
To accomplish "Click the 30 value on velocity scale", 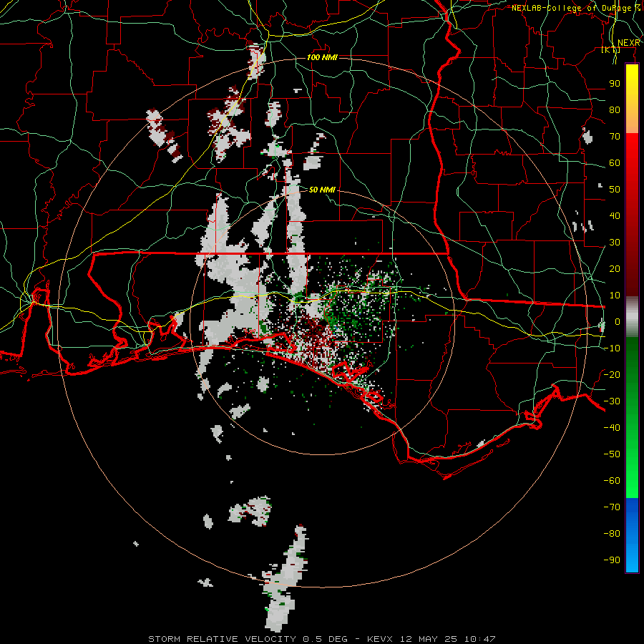I will (x=615, y=243).
